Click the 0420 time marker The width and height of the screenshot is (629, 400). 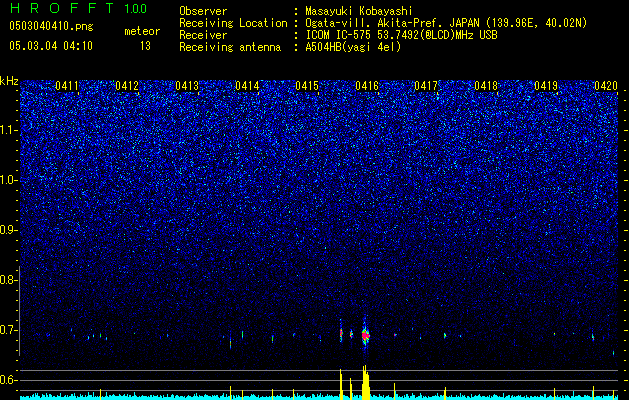[x=606, y=86]
